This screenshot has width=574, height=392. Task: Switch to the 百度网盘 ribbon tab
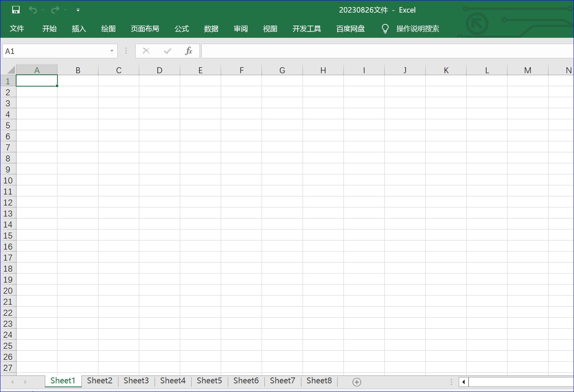click(351, 29)
